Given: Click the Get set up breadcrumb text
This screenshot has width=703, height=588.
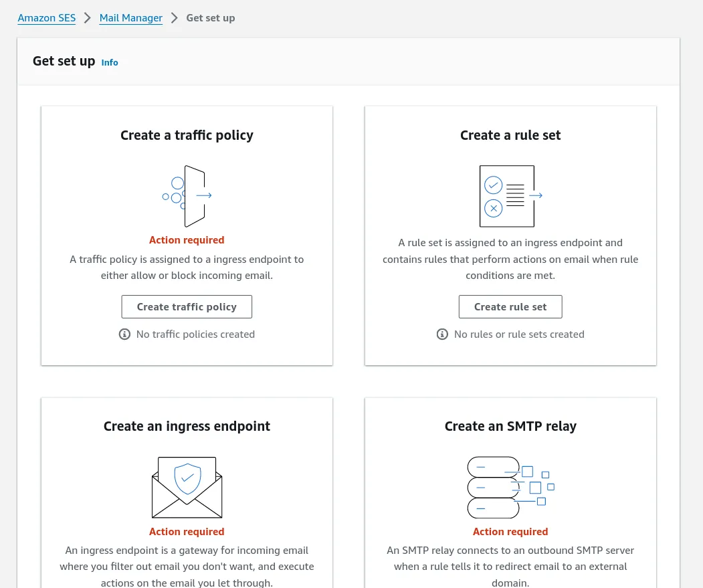Looking at the screenshot, I should [210, 18].
